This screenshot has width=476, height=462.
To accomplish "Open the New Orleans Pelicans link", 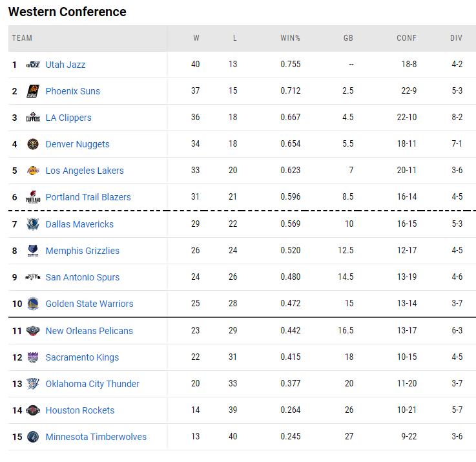I will pyautogui.click(x=89, y=331).
